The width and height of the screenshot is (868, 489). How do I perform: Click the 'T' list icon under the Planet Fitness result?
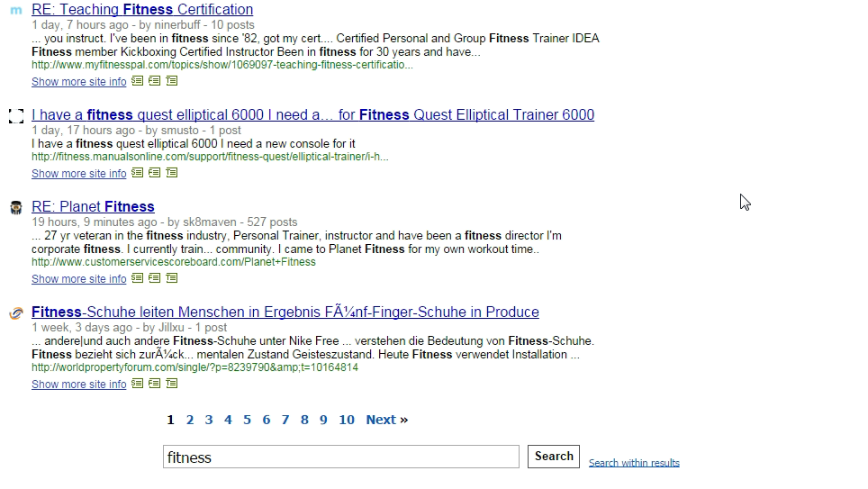172,278
